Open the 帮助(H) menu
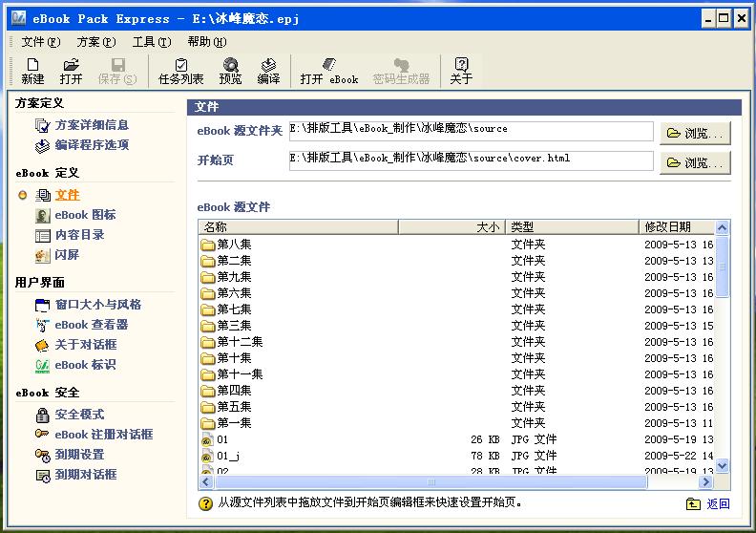This screenshot has width=756, height=533. 207,42
